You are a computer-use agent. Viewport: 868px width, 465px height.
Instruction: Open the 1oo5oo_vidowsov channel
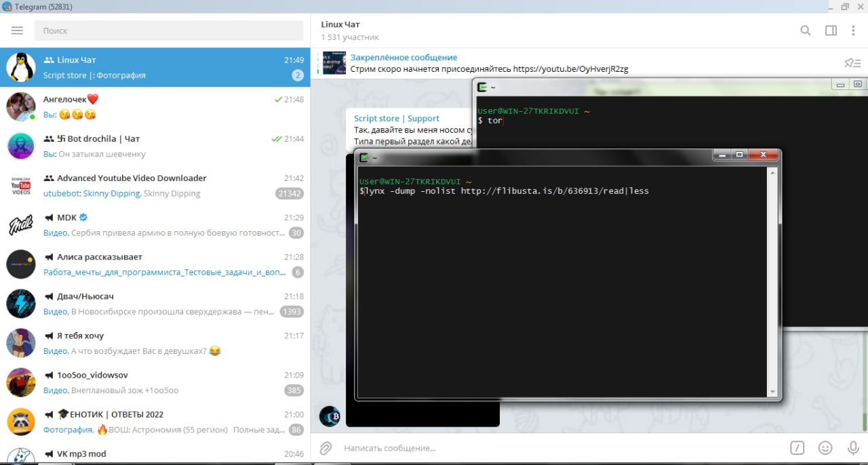click(x=155, y=382)
